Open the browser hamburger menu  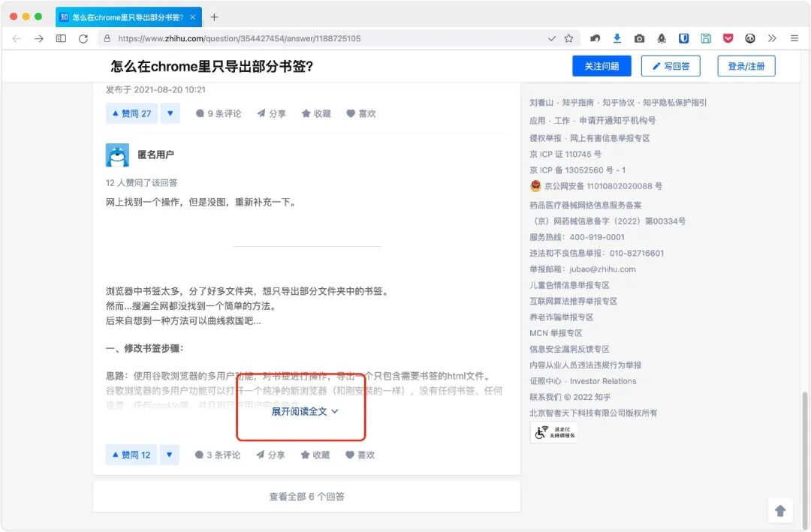pyautogui.click(x=794, y=38)
